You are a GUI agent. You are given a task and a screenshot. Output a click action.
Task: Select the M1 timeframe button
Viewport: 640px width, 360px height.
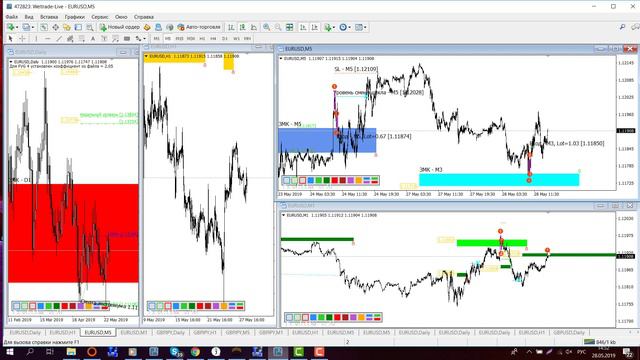[x=156, y=39]
